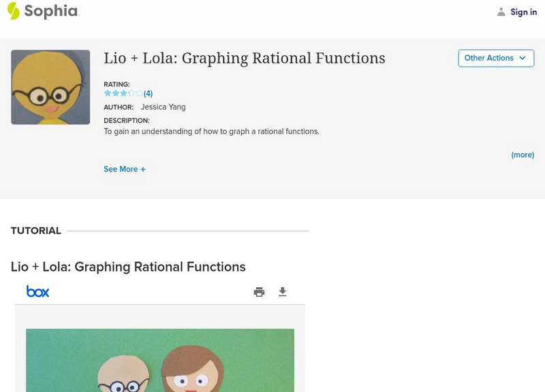This screenshot has width=545, height=392.
Task: Click the green document preview image
Action: 160,360
